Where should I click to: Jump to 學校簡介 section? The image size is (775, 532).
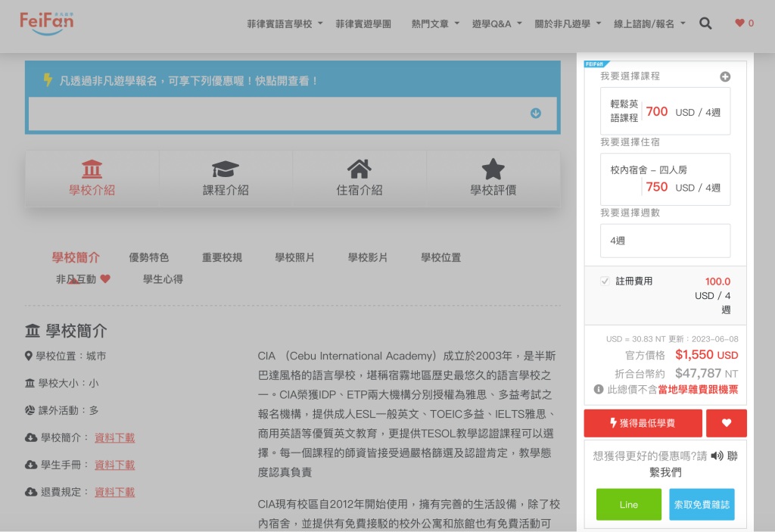pyautogui.click(x=76, y=257)
